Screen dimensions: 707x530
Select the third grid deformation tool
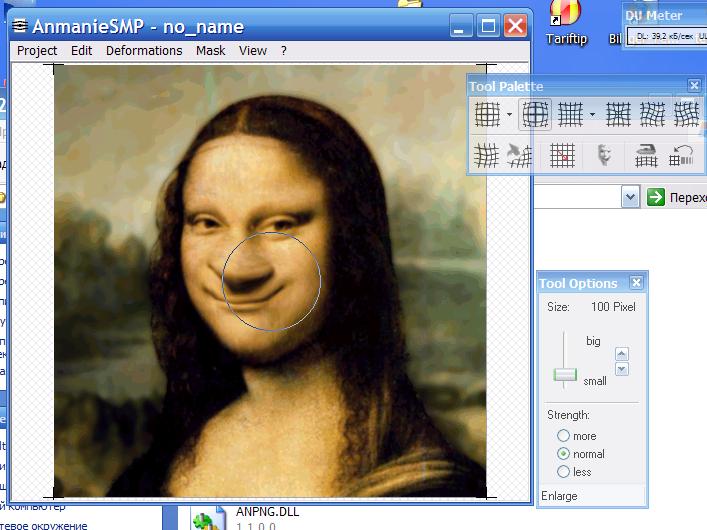coord(570,114)
